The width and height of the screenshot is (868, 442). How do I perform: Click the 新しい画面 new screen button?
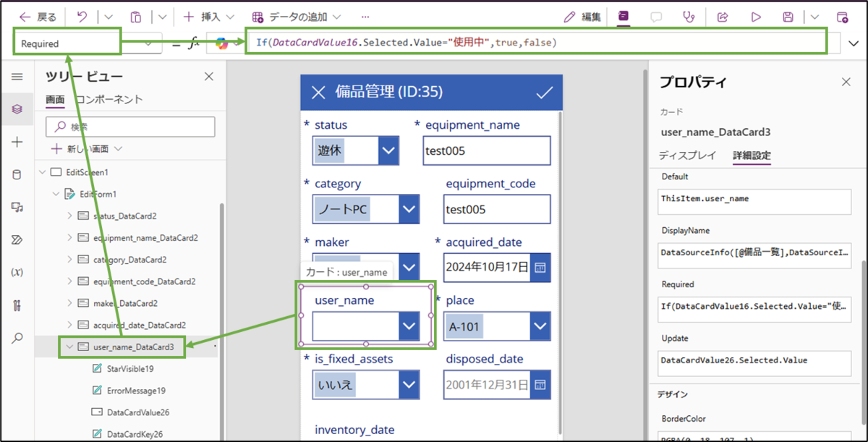[x=87, y=148]
